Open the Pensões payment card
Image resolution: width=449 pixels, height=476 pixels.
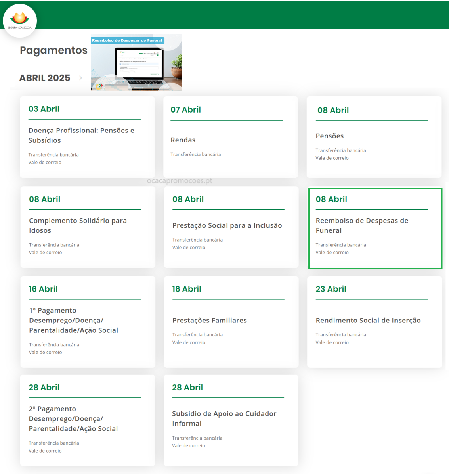374,137
